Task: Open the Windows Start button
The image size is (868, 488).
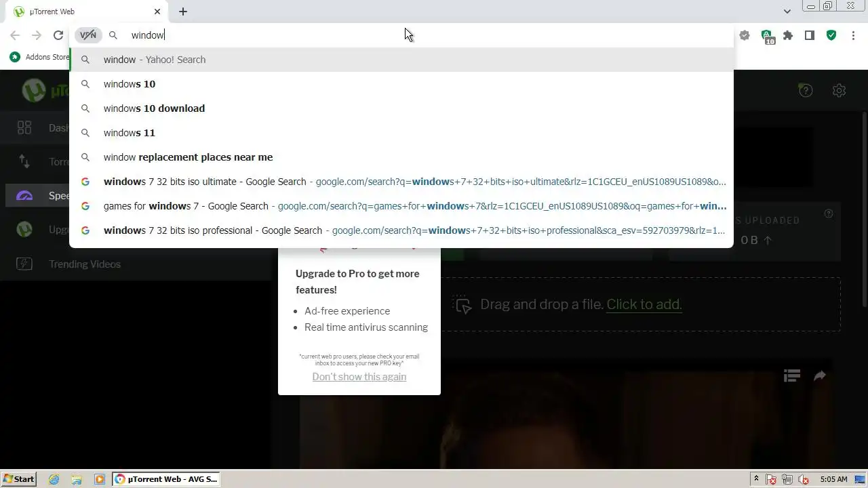Action: pos(18,479)
